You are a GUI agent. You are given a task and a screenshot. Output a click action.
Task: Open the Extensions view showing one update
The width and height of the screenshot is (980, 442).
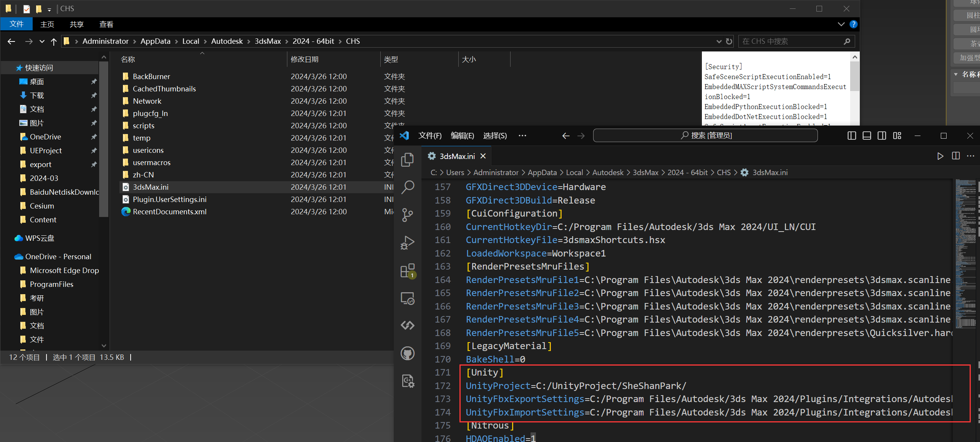point(408,270)
